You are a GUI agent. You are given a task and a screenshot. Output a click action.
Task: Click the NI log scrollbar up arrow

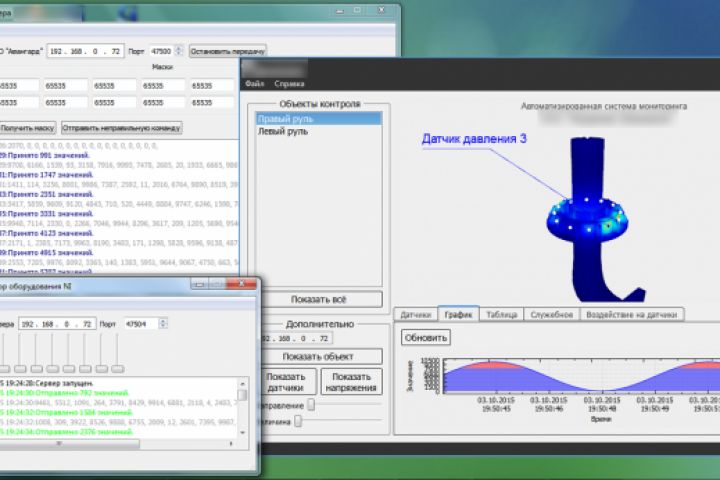coord(242,384)
